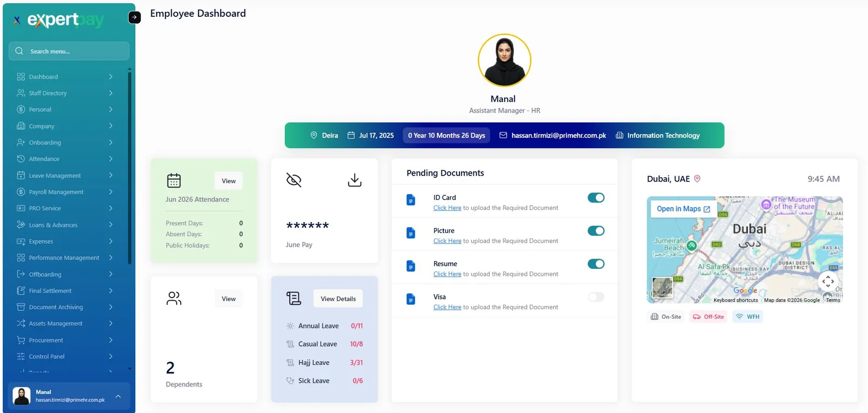Screen dimensions: 868x413
Task: Click the dependents people icon
Action: (x=174, y=298)
